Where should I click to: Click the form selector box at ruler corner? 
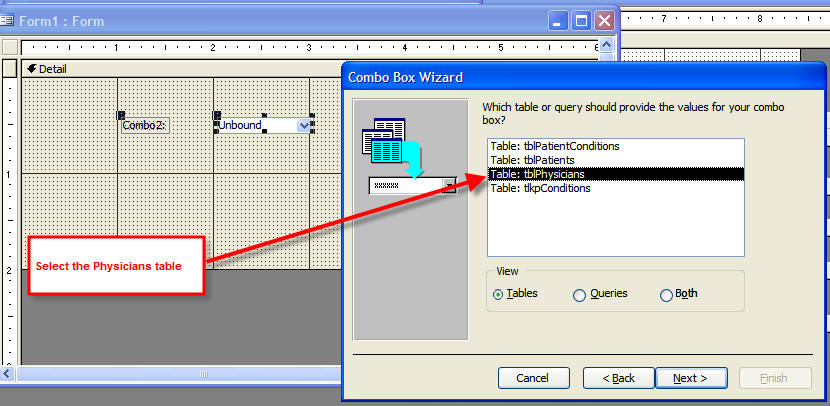[9, 47]
